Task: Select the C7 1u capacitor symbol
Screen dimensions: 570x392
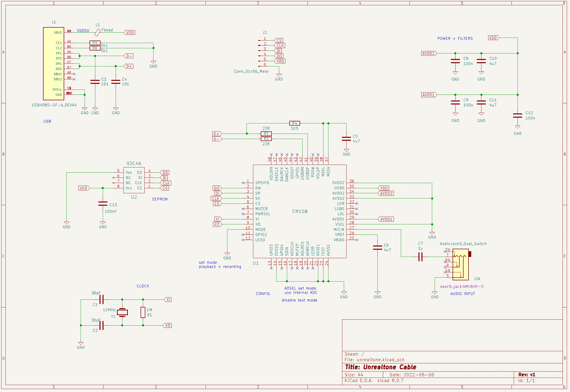Action: pyautogui.click(x=420, y=257)
